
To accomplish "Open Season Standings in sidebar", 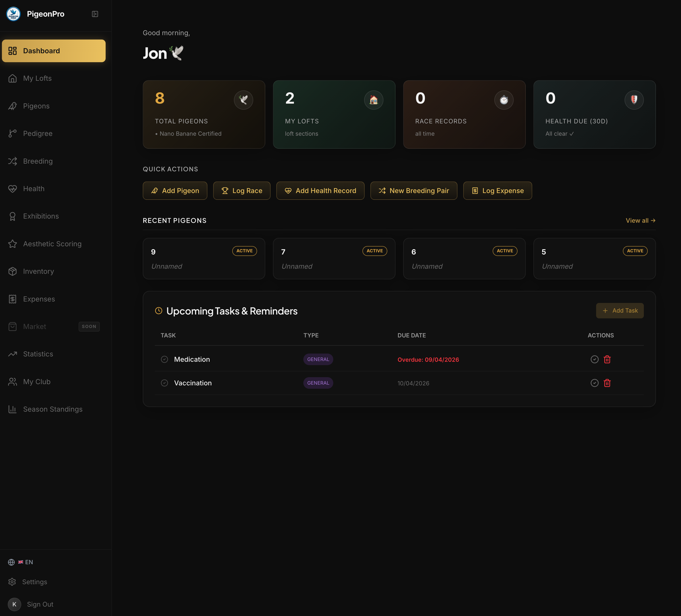I will coord(53,409).
